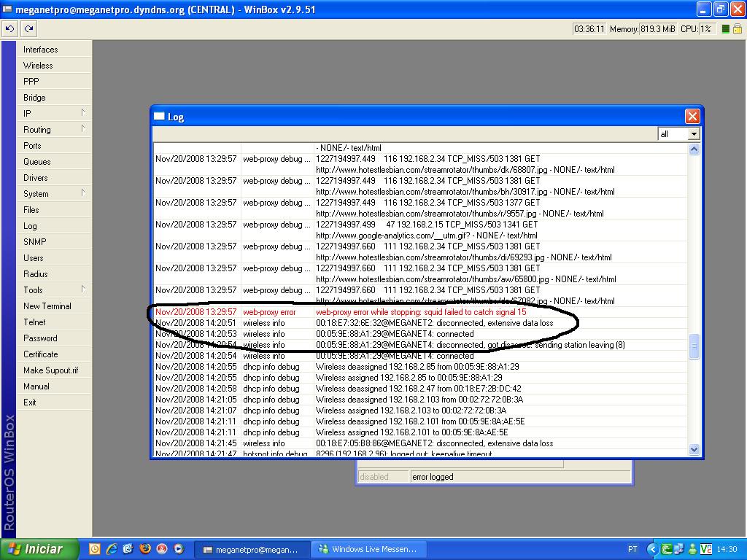Click Make Supout.rif in the sidebar
747x560 pixels.
point(54,370)
